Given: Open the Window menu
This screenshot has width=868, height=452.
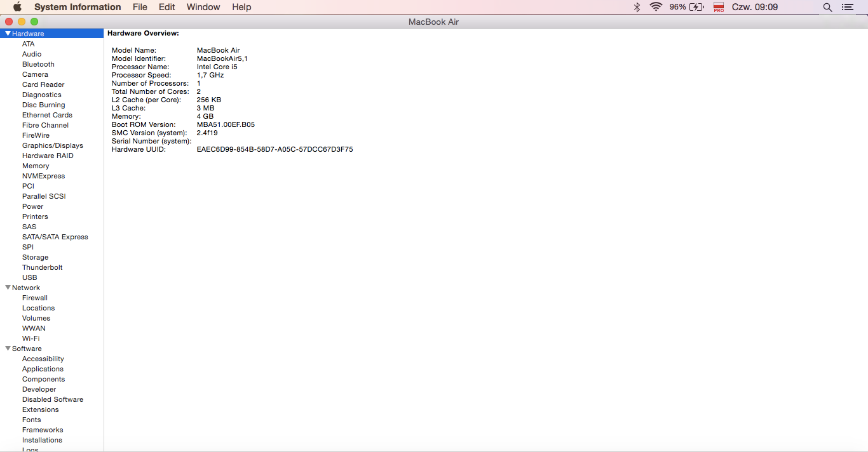Looking at the screenshot, I should tap(203, 7).
